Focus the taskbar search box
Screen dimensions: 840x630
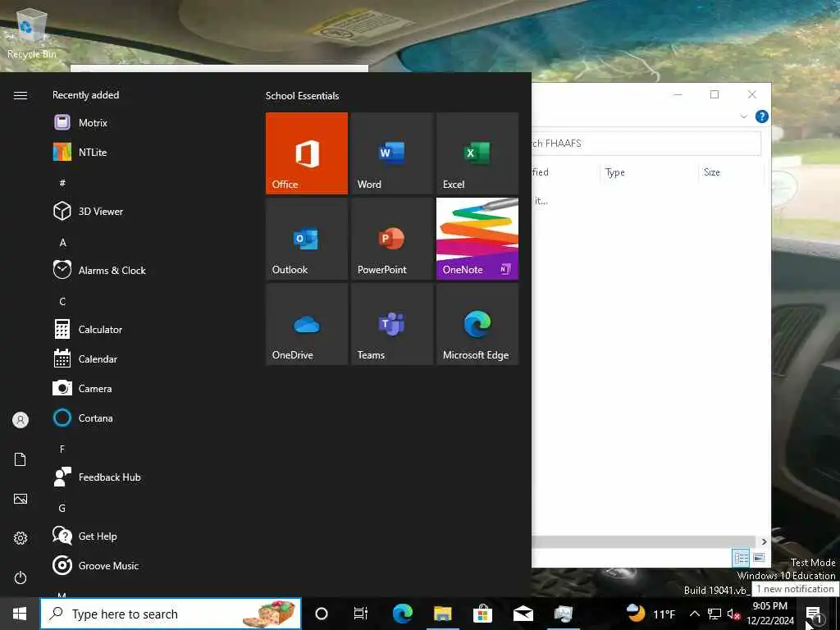point(171,614)
